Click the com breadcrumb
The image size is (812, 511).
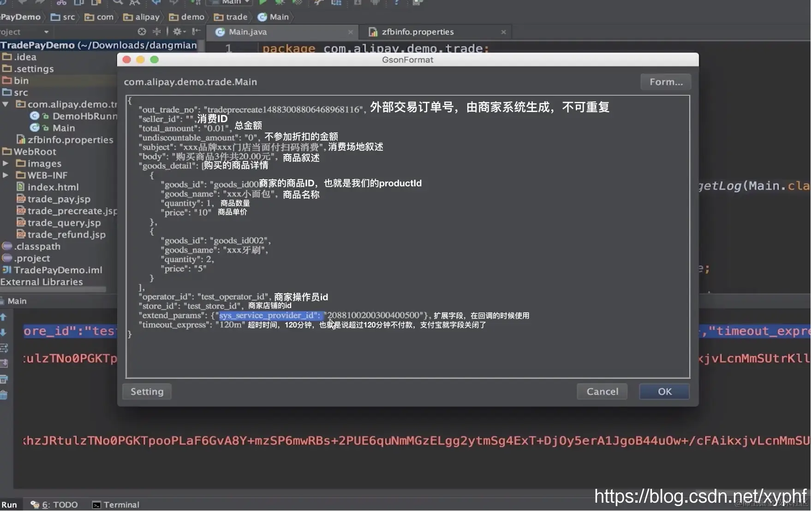click(99, 17)
